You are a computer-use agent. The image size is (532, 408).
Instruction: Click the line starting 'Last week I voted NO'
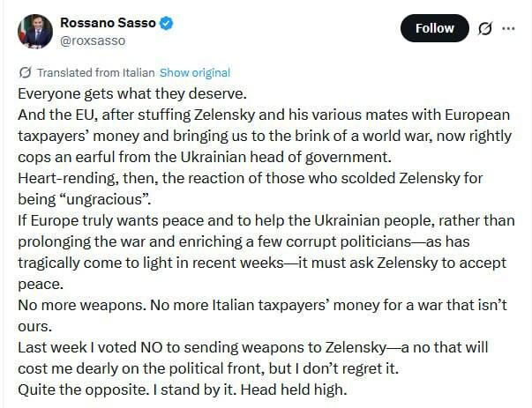coord(253,347)
